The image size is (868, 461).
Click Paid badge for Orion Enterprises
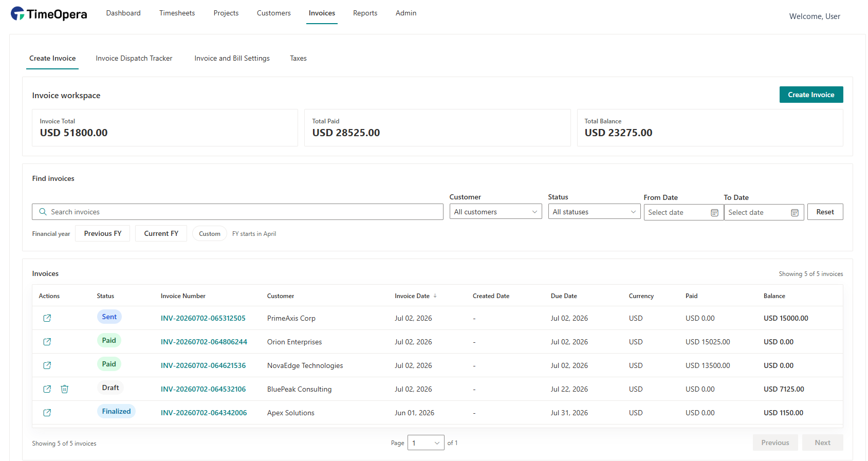tap(109, 340)
